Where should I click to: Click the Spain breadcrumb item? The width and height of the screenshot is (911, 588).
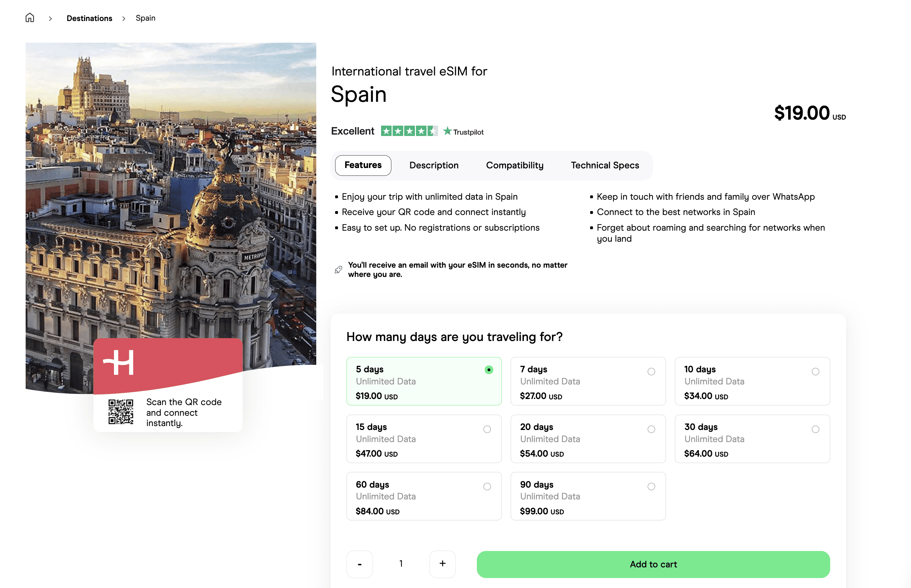(x=145, y=18)
